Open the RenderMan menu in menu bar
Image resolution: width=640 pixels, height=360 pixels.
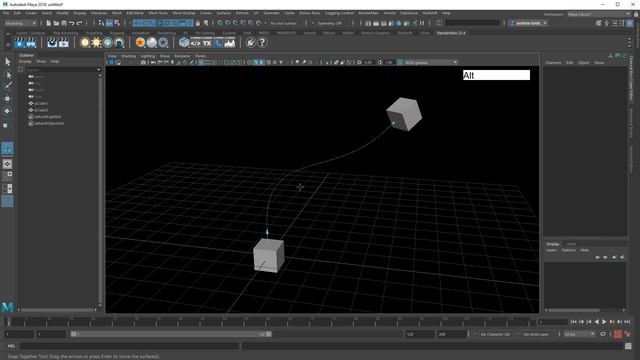point(368,13)
